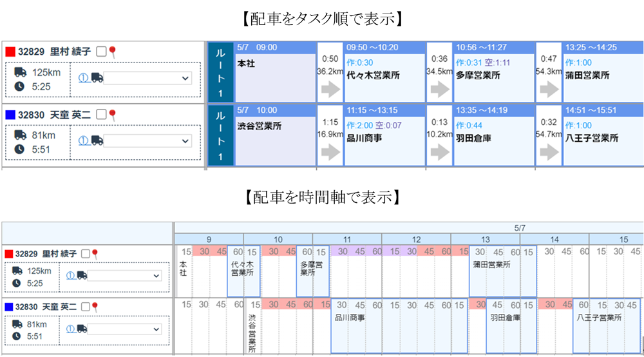Click the 12 hour header on the timeline
Image resolution: width=644 pixels, height=357 pixels.
(x=417, y=239)
